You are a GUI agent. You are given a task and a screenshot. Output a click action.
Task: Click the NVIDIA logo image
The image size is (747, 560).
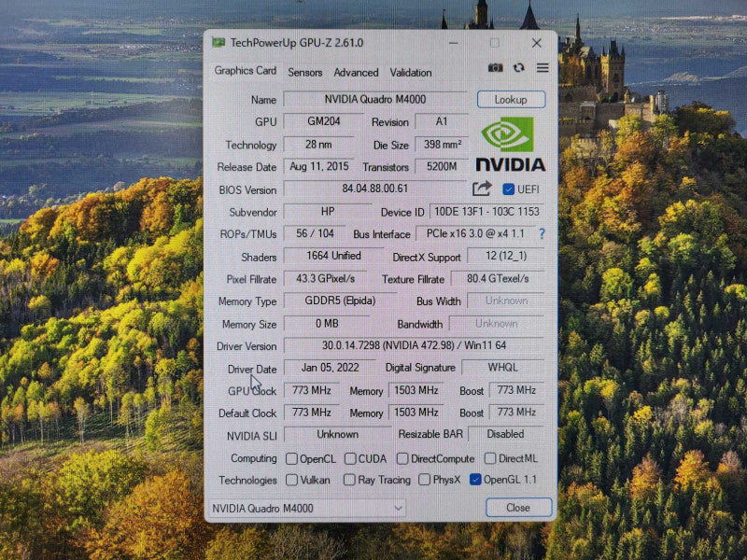pos(510,145)
